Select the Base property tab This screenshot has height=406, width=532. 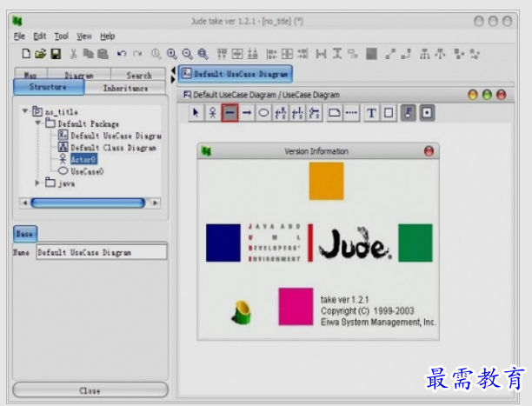(25, 234)
